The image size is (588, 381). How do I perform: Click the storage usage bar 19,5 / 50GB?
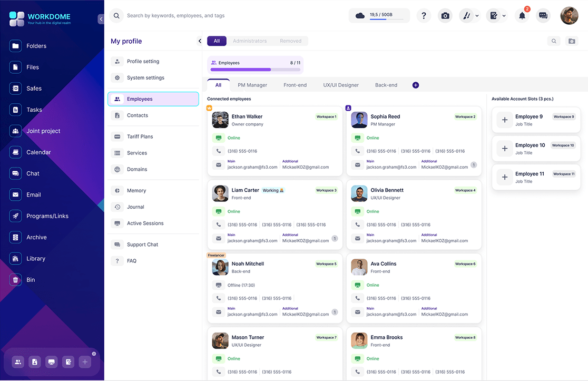(x=379, y=16)
